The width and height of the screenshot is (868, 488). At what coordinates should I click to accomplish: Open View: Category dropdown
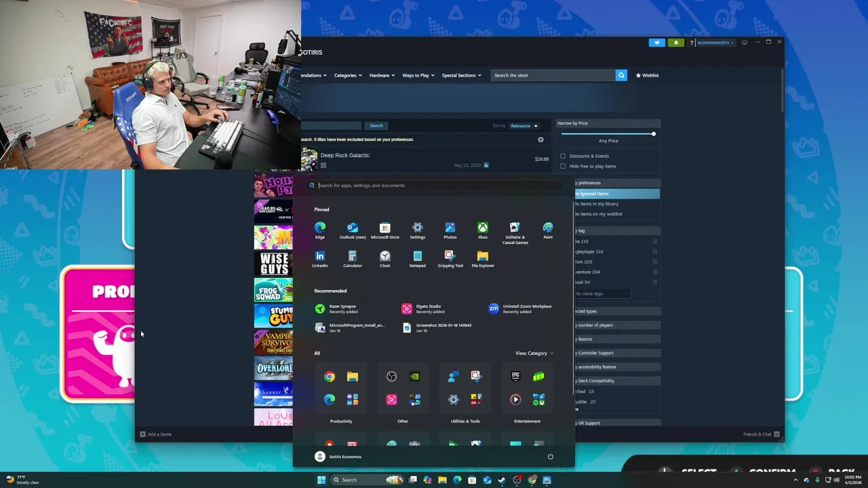tap(534, 353)
